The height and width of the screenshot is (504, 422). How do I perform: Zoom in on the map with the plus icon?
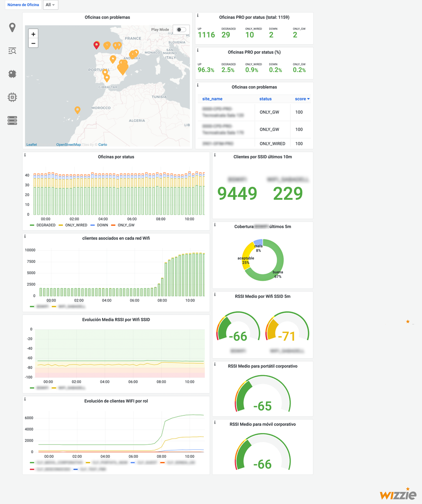pos(33,33)
